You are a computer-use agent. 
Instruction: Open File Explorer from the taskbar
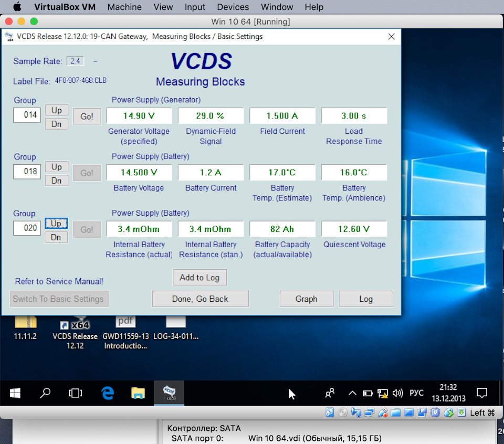tap(138, 393)
